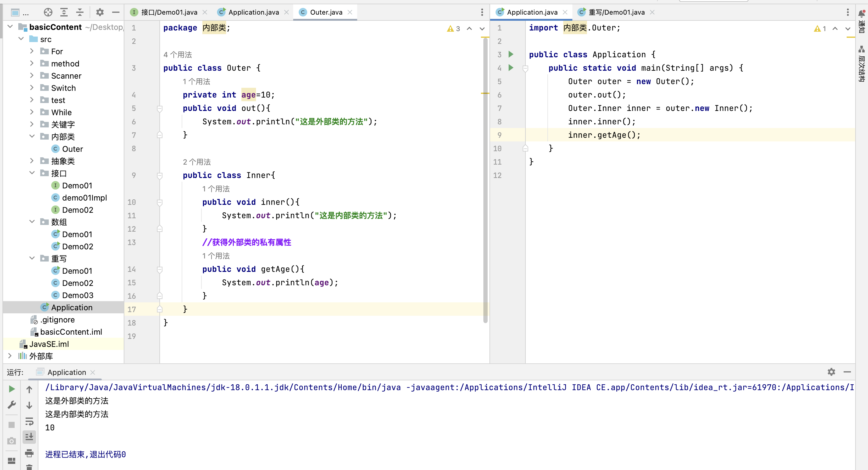Image resolution: width=868 pixels, height=470 pixels.
Task: Open run panel settings gear
Action: 831,372
